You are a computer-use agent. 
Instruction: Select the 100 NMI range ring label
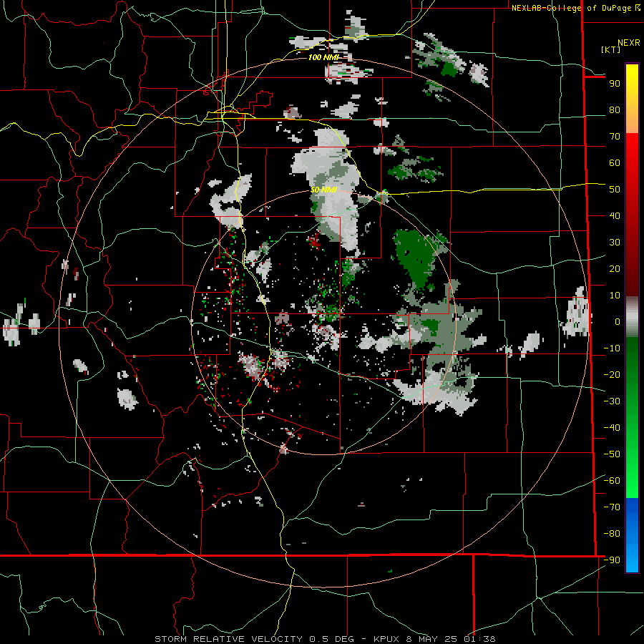323,57
